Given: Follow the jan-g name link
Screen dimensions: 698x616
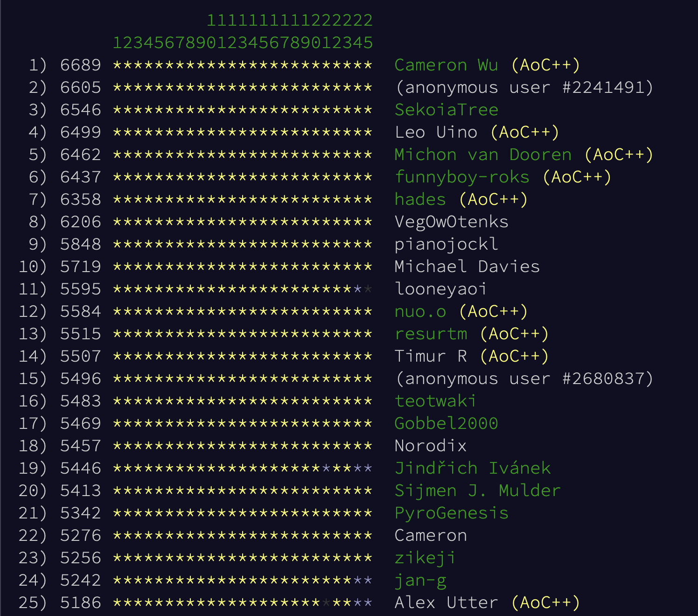Looking at the screenshot, I should tap(420, 580).
